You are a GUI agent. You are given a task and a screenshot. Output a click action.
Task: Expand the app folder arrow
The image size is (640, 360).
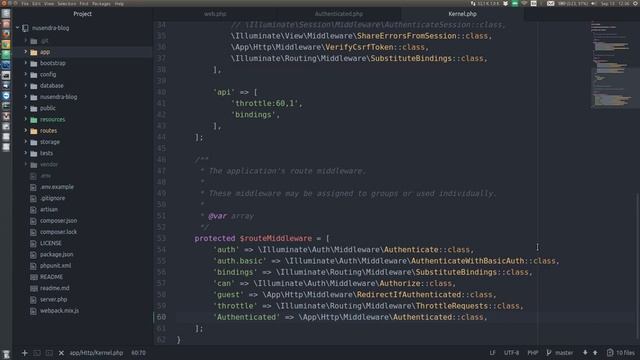pos(26,52)
